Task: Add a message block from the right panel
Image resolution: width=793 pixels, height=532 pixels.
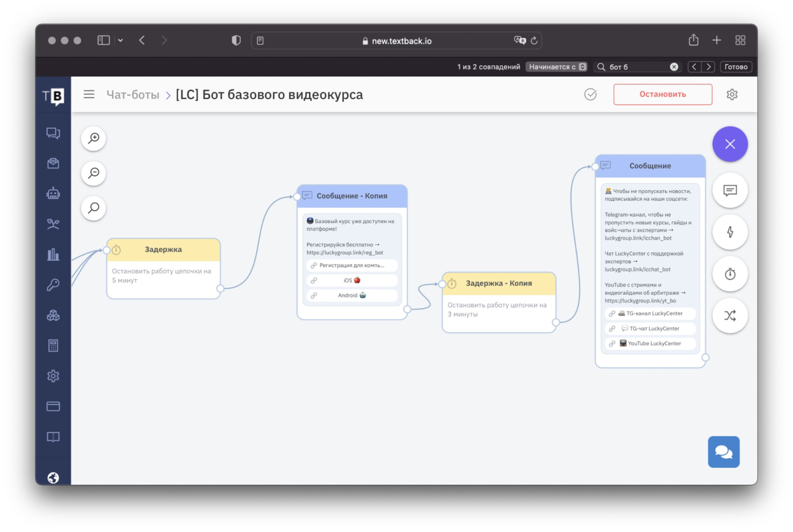Action: coord(730,191)
